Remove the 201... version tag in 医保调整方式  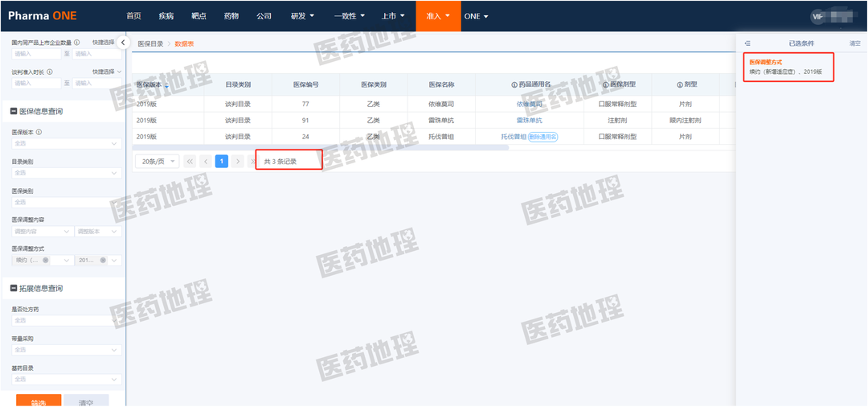[x=102, y=261]
